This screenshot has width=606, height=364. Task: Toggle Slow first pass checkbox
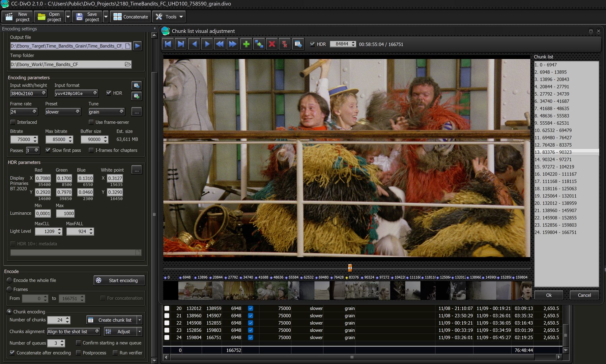click(48, 150)
